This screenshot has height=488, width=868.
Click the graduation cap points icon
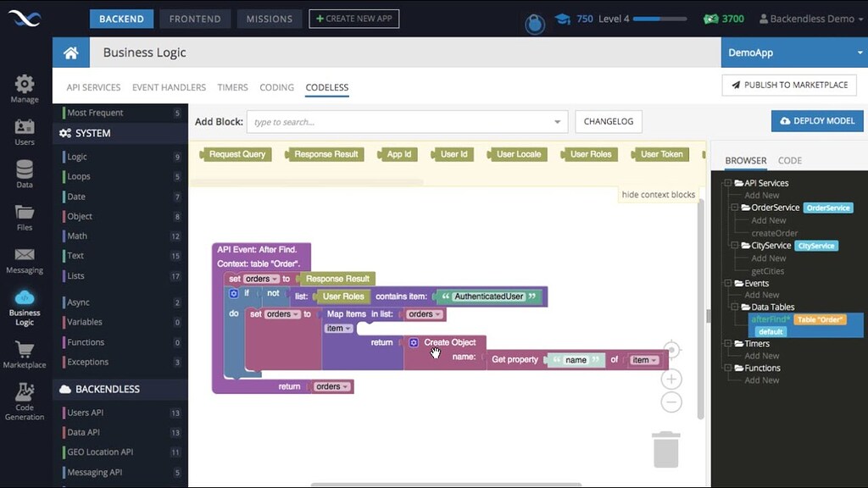click(563, 19)
